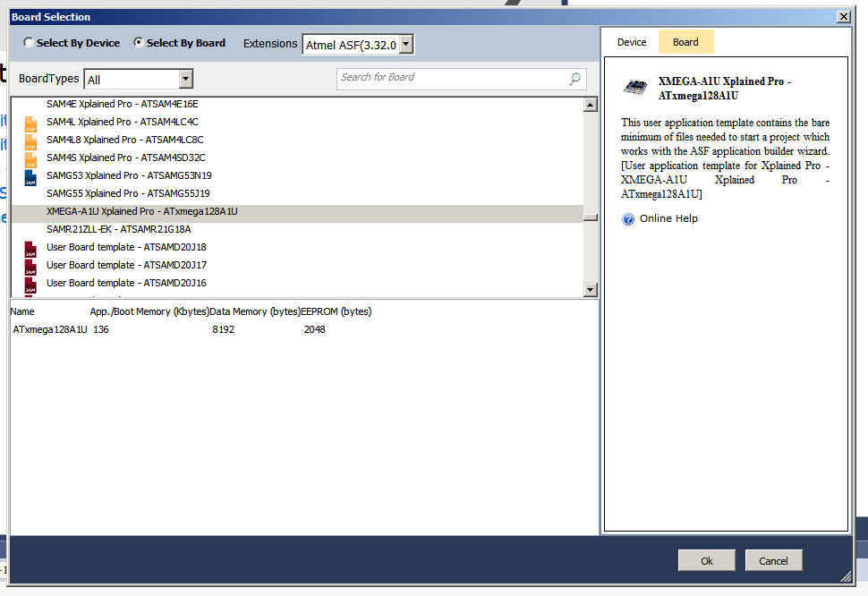
Task: Click the SAM4L8 Xplained Pro file icon
Action: pos(30,141)
